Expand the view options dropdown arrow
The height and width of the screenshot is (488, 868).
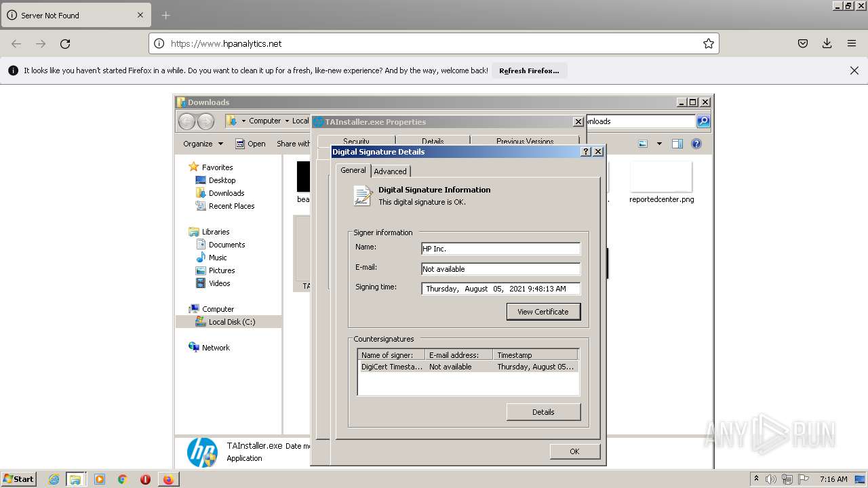[658, 144]
